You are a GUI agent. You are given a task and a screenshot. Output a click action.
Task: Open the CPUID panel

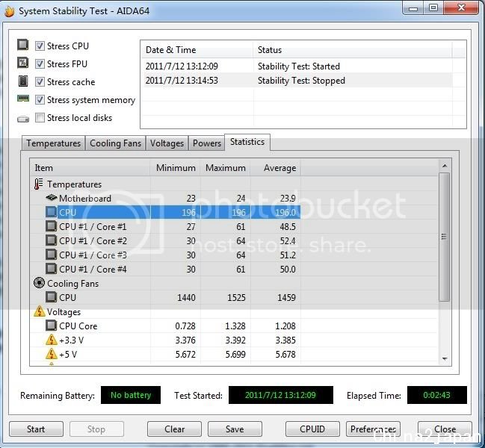tap(312, 429)
